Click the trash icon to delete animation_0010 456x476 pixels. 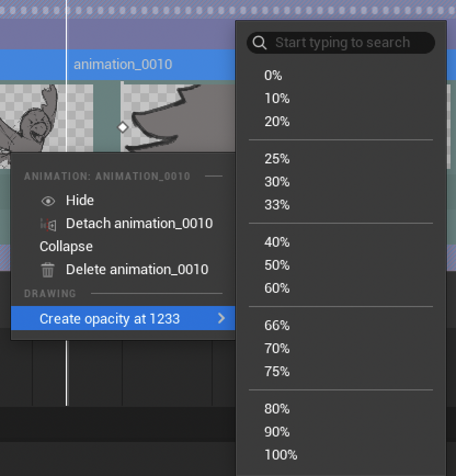[x=48, y=270]
